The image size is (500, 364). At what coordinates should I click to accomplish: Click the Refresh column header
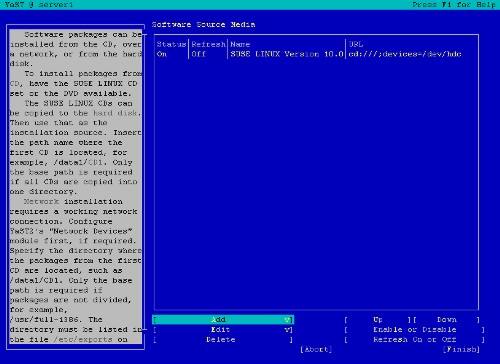pos(208,44)
